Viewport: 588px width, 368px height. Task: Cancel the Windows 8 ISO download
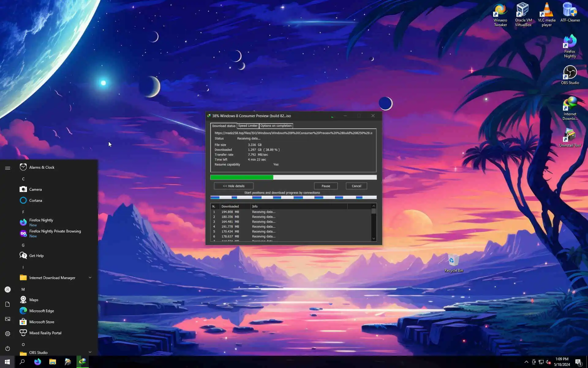[356, 186]
